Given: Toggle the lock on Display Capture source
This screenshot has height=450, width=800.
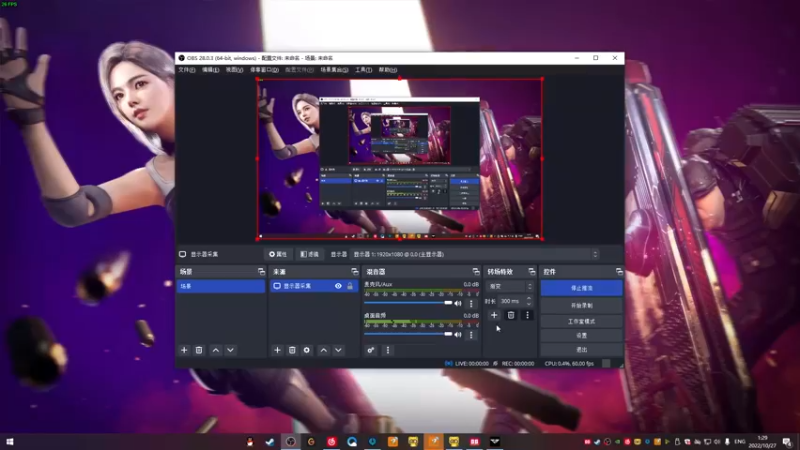Looking at the screenshot, I should tap(350, 286).
